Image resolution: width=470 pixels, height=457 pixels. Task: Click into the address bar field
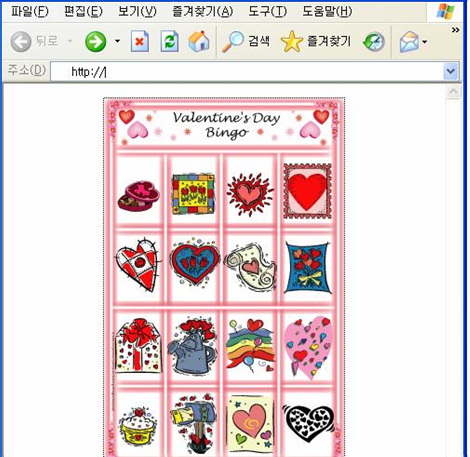(247, 72)
